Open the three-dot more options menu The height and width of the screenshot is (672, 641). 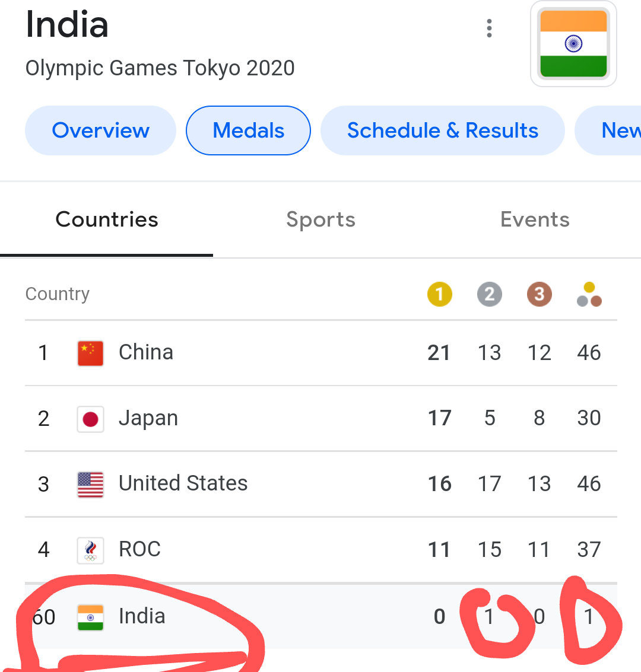click(x=489, y=28)
